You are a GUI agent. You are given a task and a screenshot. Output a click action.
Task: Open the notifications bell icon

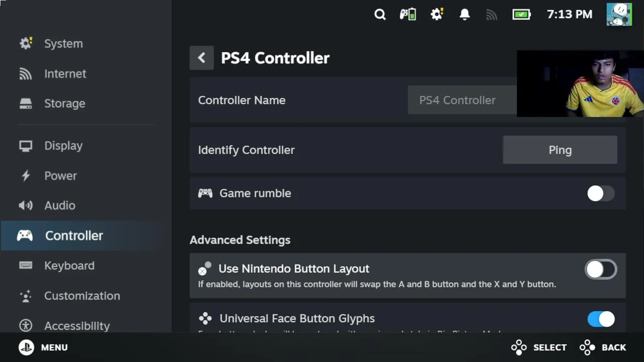(x=464, y=15)
